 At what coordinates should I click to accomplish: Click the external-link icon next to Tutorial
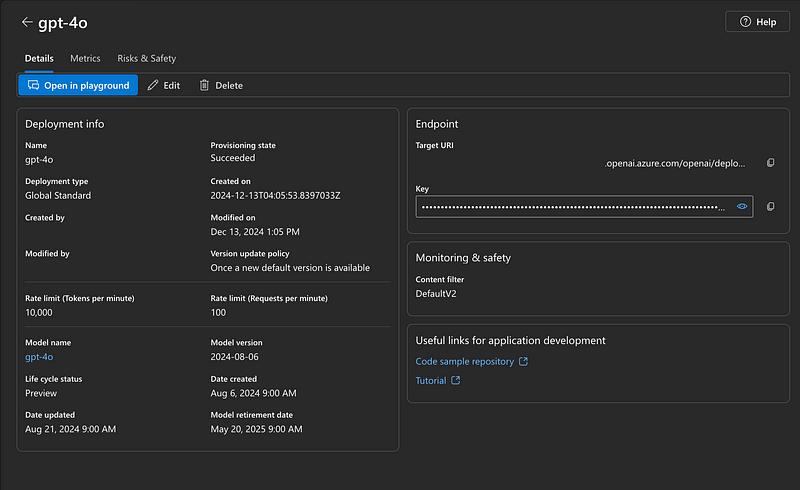coord(456,380)
